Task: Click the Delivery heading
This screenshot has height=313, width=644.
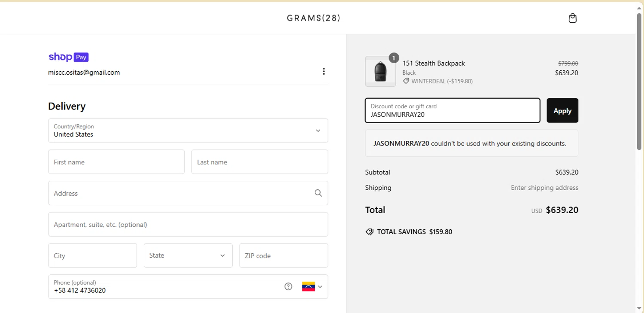Action: coord(67,106)
